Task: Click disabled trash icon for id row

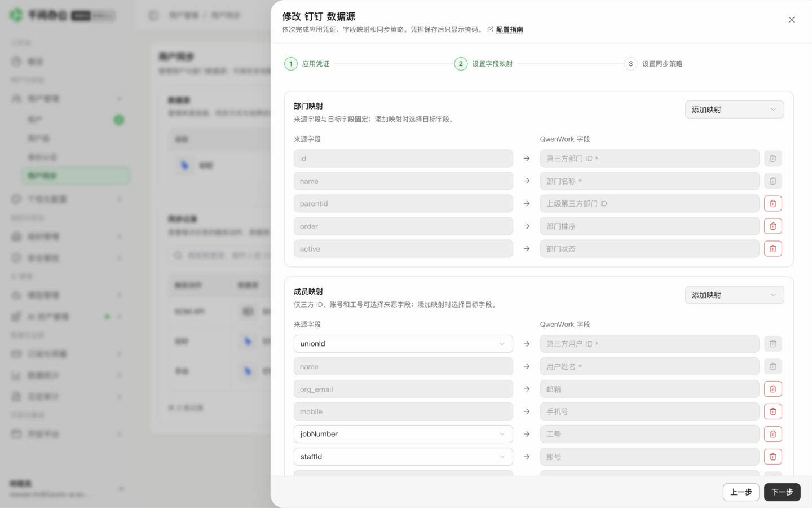Action: pyautogui.click(x=773, y=159)
